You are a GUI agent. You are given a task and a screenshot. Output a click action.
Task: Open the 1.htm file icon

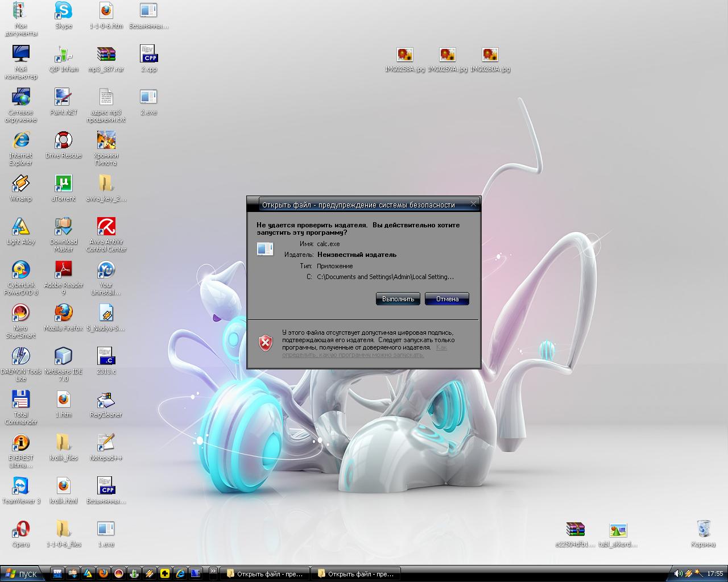64,405
